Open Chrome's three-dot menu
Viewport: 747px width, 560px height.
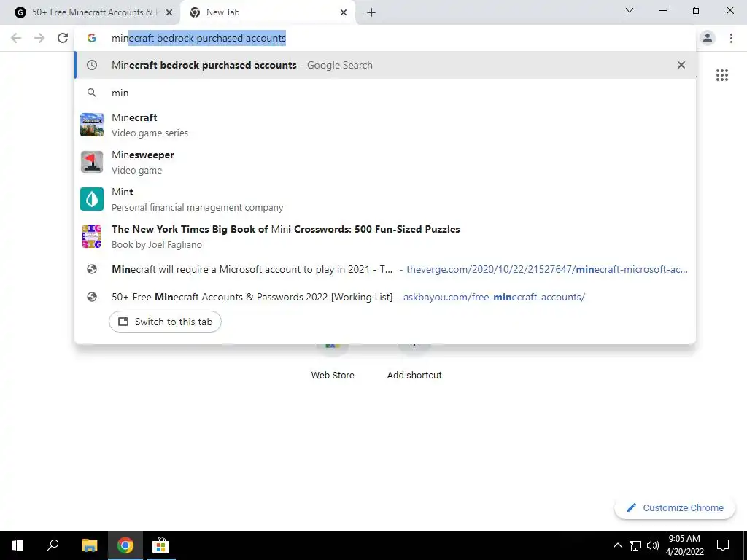pyautogui.click(x=731, y=38)
